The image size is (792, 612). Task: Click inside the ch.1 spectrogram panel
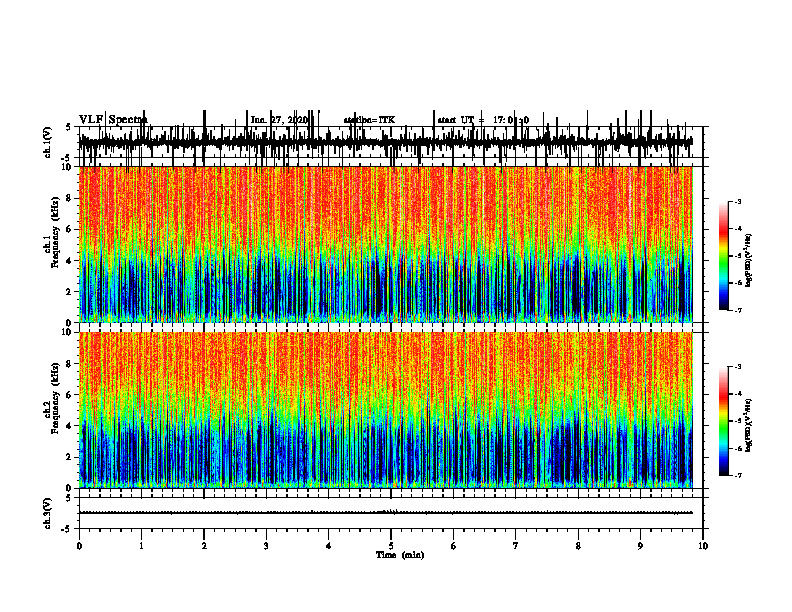tap(385, 244)
